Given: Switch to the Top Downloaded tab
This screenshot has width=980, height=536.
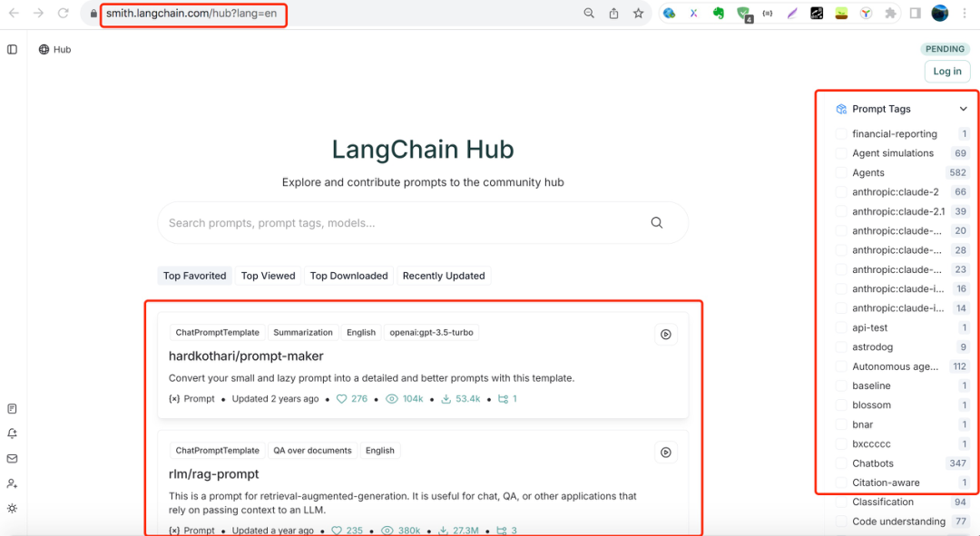Looking at the screenshot, I should point(348,276).
